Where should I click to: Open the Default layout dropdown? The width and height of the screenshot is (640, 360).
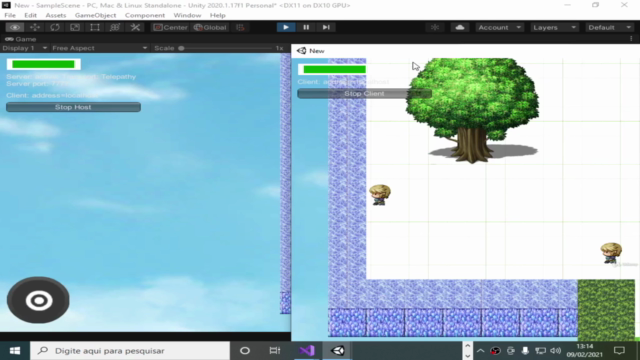609,27
